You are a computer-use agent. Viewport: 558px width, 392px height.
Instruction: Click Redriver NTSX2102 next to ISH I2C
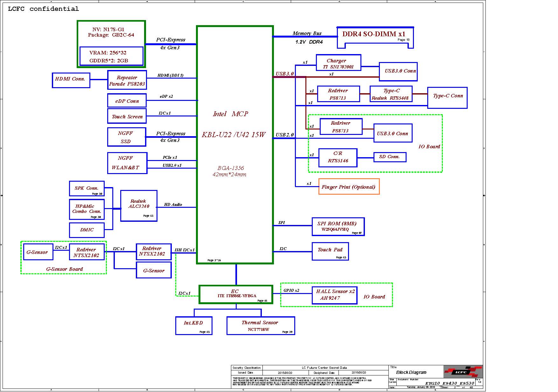(154, 252)
